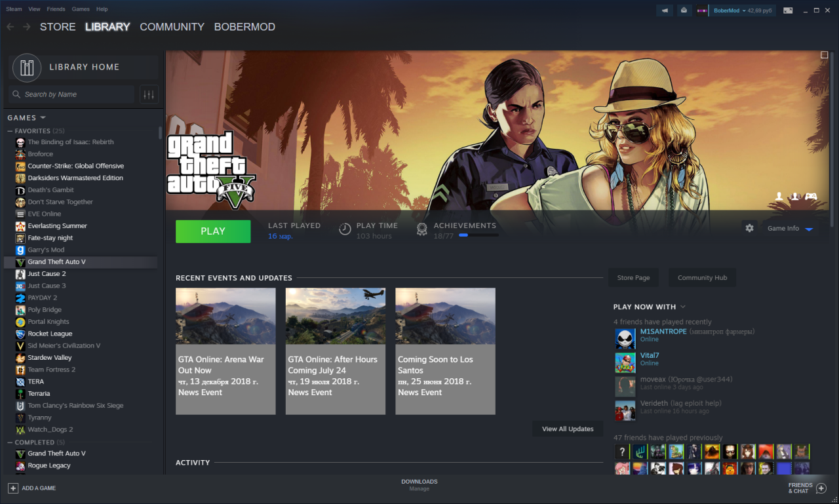Click the Friends & Chat plus icon
The width and height of the screenshot is (839, 504).
pyautogui.click(x=821, y=488)
